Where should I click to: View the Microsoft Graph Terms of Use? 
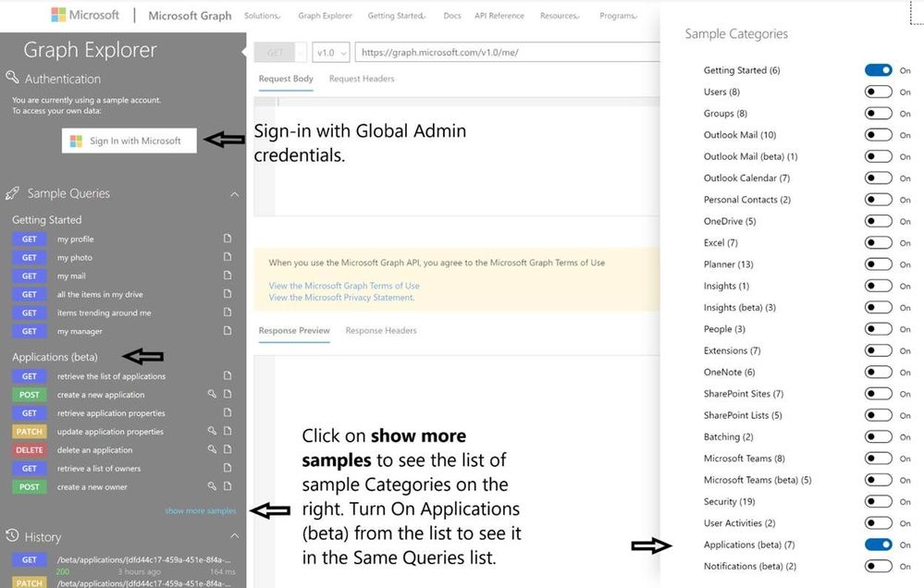[x=344, y=286]
